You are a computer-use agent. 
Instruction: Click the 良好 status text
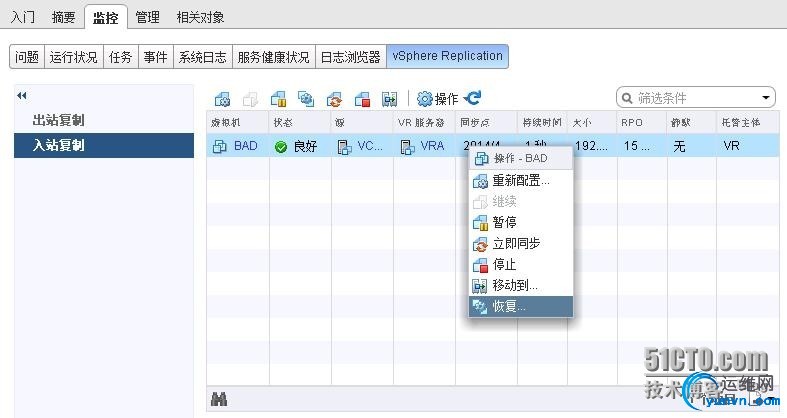coord(305,147)
